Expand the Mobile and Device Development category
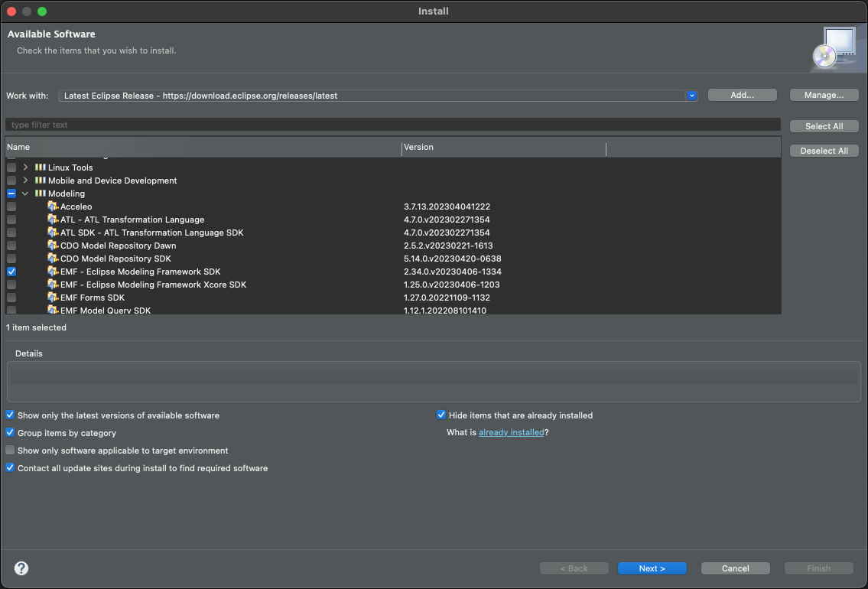This screenshot has width=868, height=589. coord(25,180)
